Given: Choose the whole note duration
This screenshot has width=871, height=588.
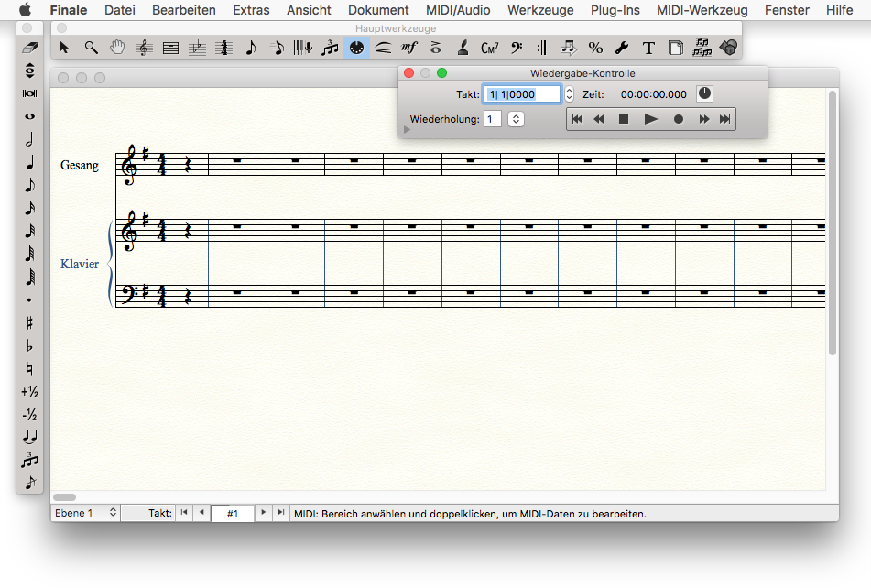Looking at the screenshot, I should [30, 116].
